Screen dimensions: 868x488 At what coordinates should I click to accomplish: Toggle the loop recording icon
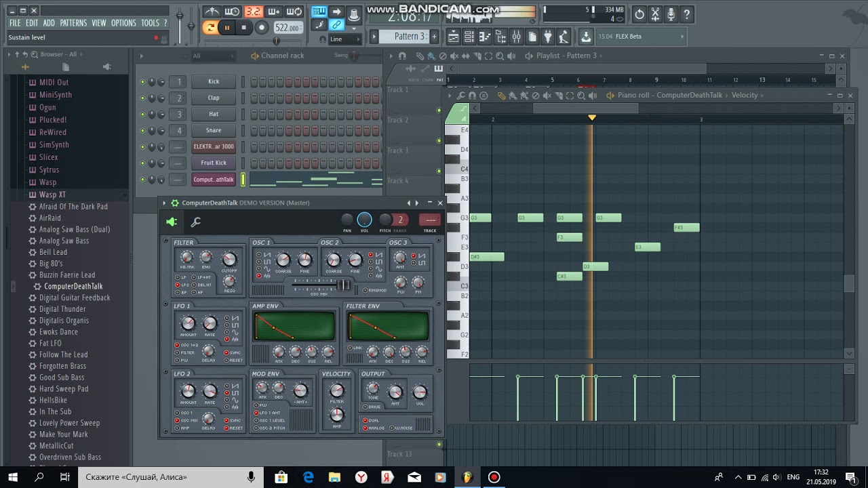click(x=294, y=12)
